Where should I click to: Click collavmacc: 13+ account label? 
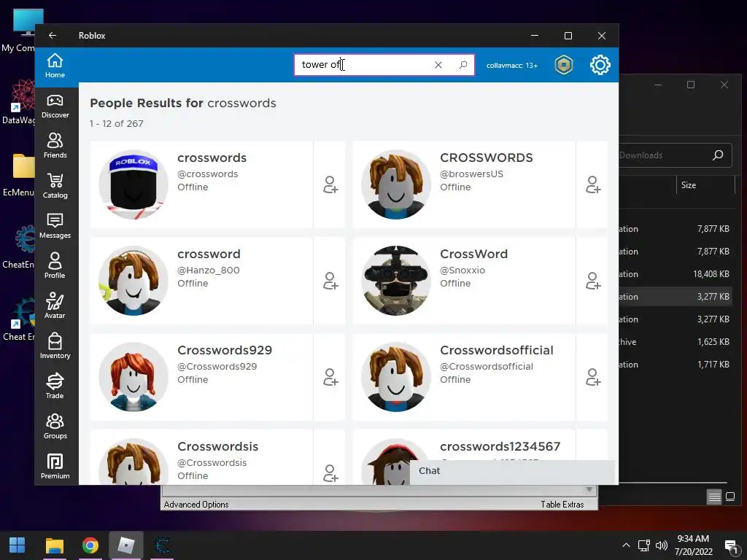[512, 65]
